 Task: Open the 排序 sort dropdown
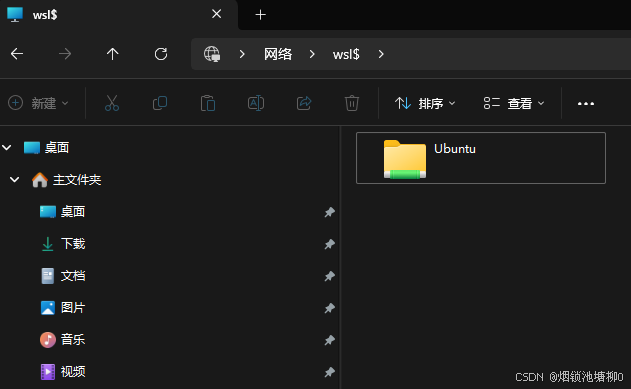[x=425, y=103]
